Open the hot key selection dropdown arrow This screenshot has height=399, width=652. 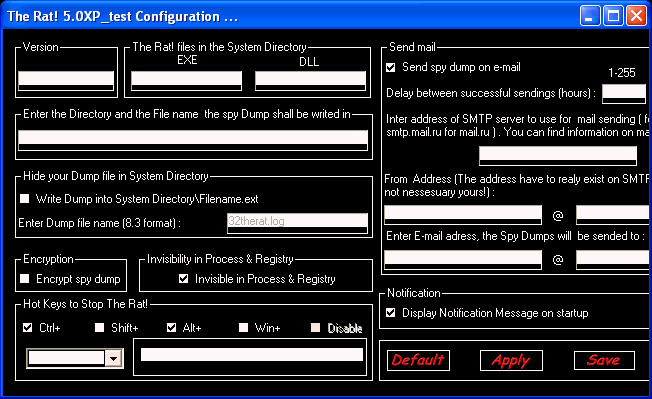(113, 358)
